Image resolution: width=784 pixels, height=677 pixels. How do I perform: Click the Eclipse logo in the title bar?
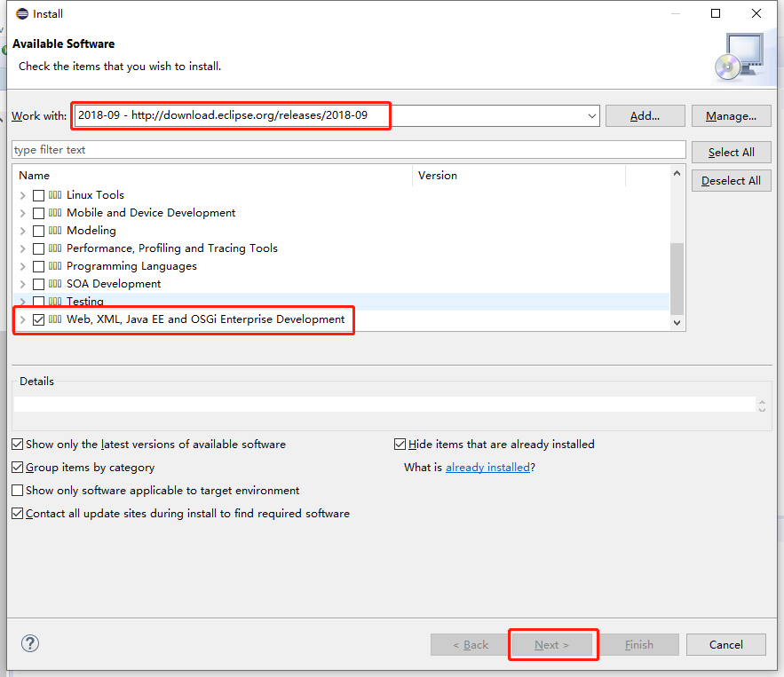point(22,13)
